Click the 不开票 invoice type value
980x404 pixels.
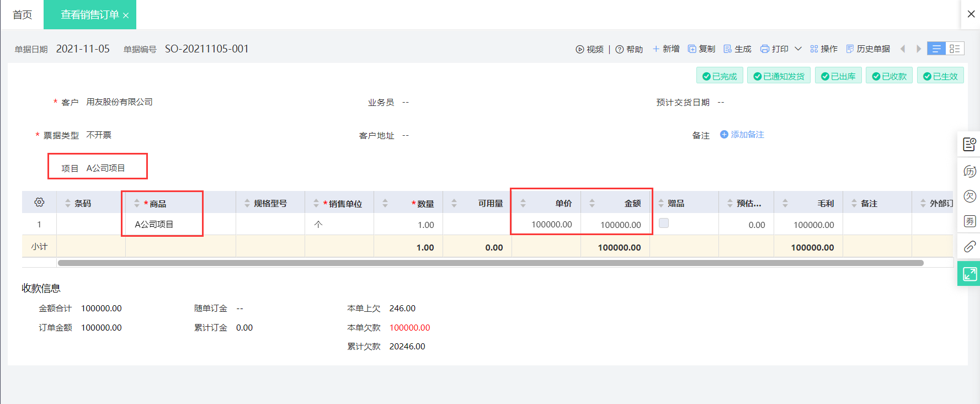click(99, 135)
